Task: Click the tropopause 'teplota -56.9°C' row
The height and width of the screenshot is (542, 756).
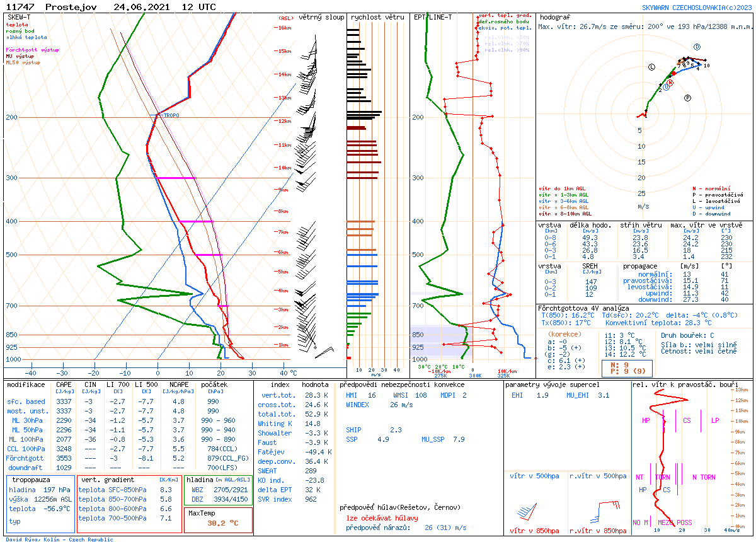Action: point(40,509)
